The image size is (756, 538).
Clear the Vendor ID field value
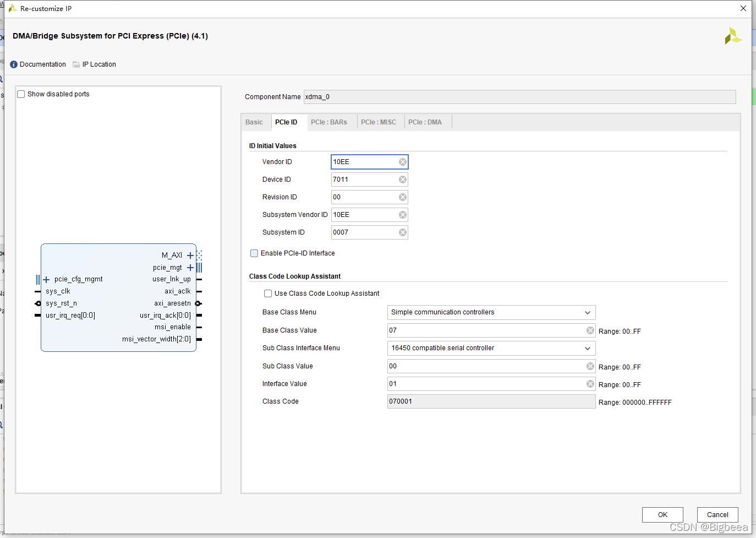point(403,162)
